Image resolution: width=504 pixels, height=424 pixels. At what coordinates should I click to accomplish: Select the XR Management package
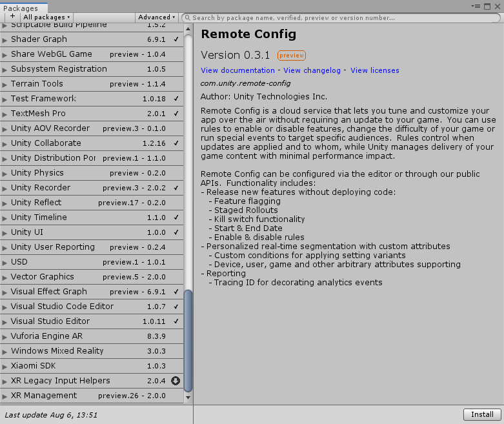pos(92,396)
